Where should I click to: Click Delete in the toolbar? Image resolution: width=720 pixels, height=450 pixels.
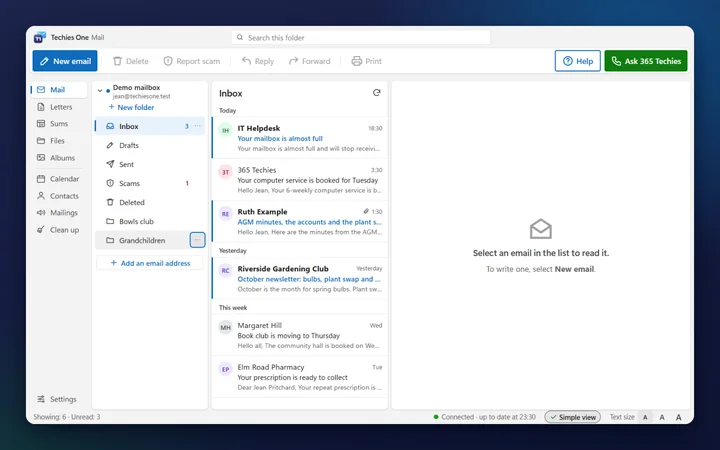click(x=131, y=61)
